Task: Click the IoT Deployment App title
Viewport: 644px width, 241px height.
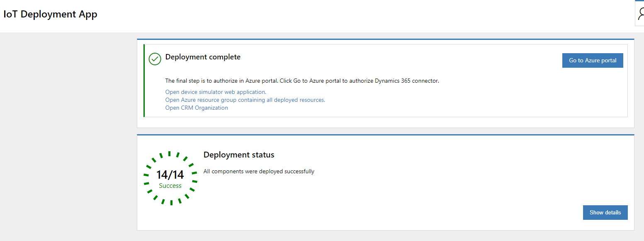Action: click(51, 14)
